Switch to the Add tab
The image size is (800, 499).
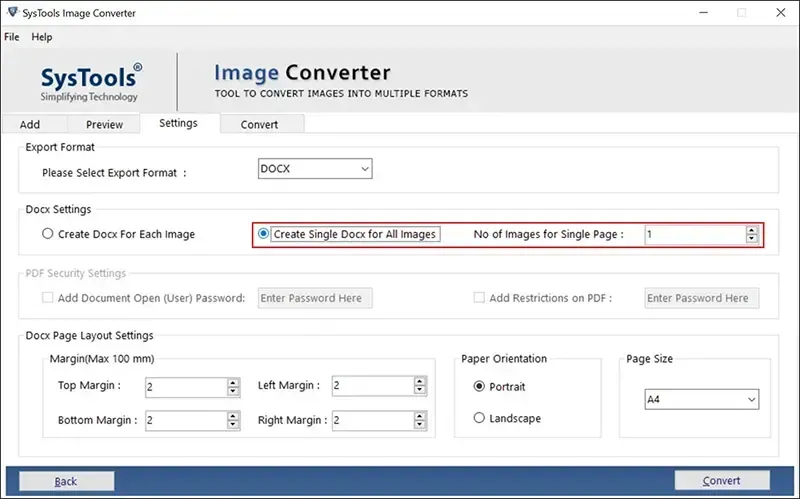30,124
